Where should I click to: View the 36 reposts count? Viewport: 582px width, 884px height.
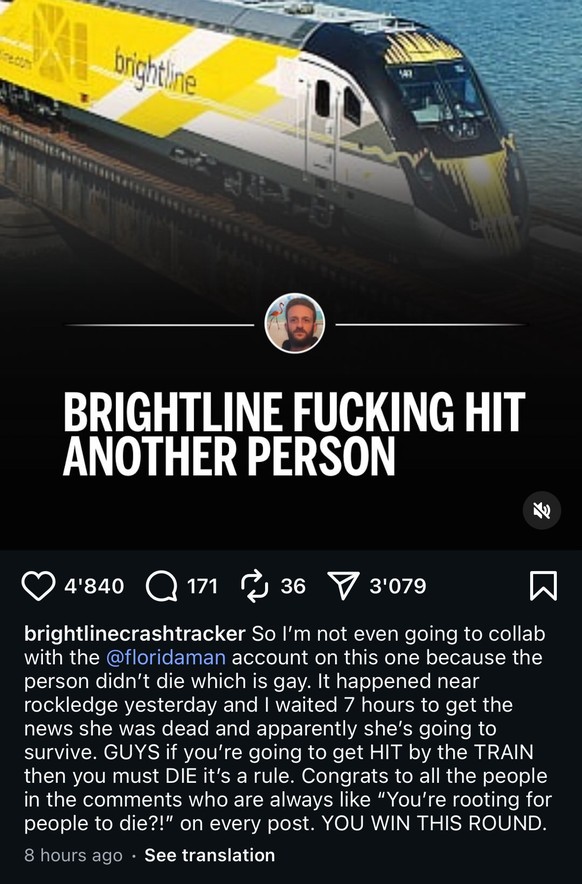pyautogui.click(x=293, y=586)
